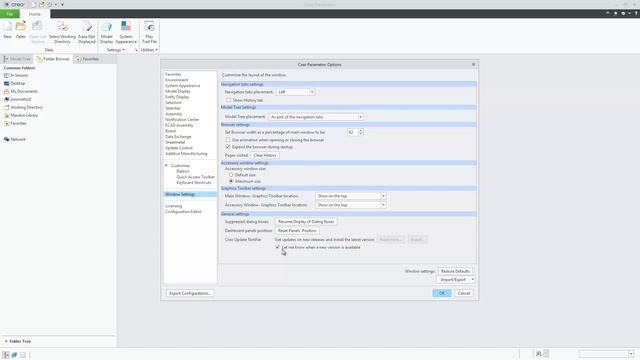Click the My Documents folder icon
Viewport: 640px width, 360px height.
pos(7,91)
